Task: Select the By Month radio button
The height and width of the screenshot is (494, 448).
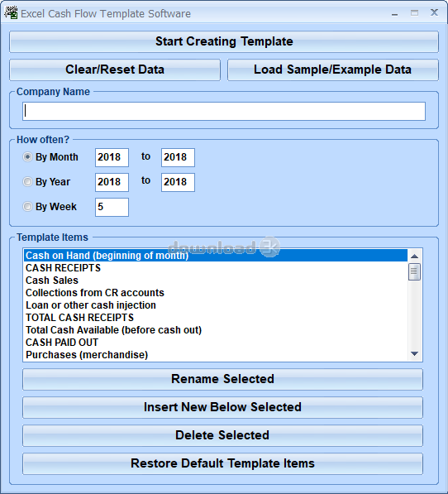Action: click(x=27, y=156)
